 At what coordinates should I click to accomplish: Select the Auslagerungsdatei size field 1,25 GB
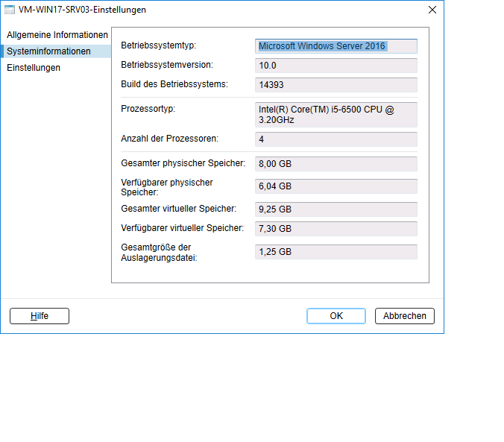pos(336,252)
